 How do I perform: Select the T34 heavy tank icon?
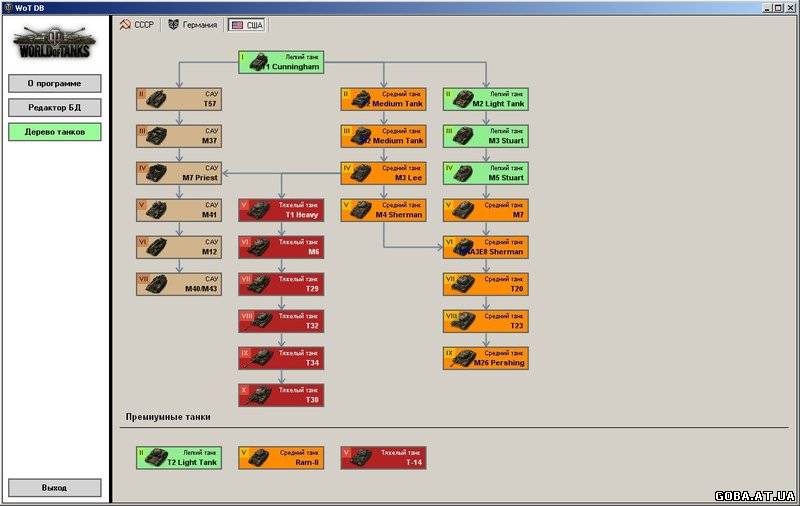point(260,358)
